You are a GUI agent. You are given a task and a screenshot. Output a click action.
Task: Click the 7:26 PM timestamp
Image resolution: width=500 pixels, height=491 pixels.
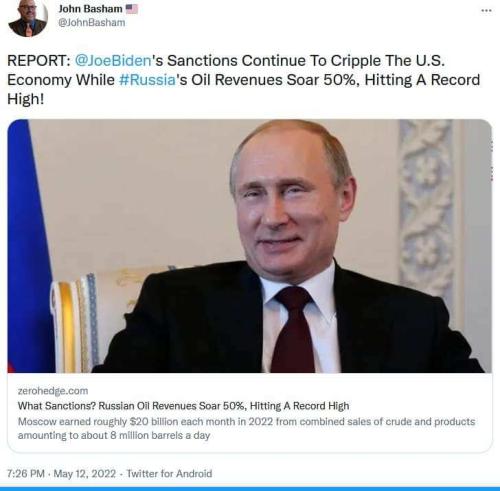tap(26, 473)
